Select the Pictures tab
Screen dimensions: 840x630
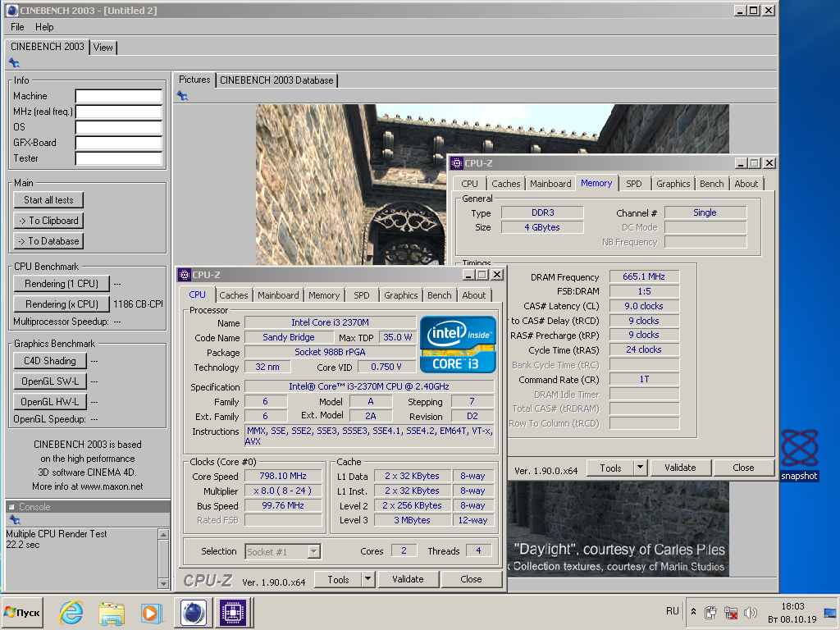click(x=194, y=80)
